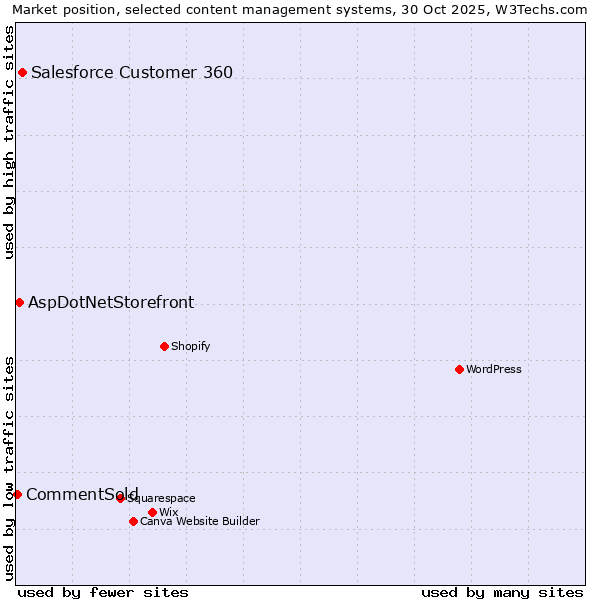600x600 pixels.
Task: Select the Canva Website Builder marker
Action: click(x=133, y=521)
